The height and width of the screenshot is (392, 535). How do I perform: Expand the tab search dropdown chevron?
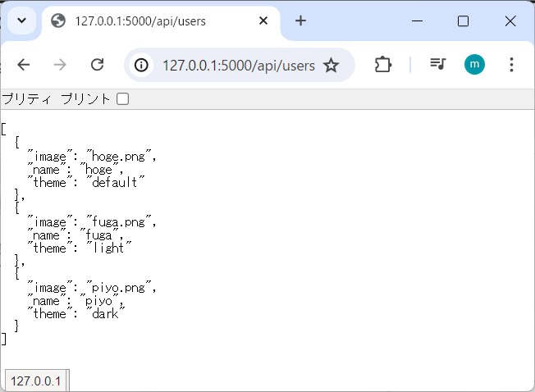[21, 21]
